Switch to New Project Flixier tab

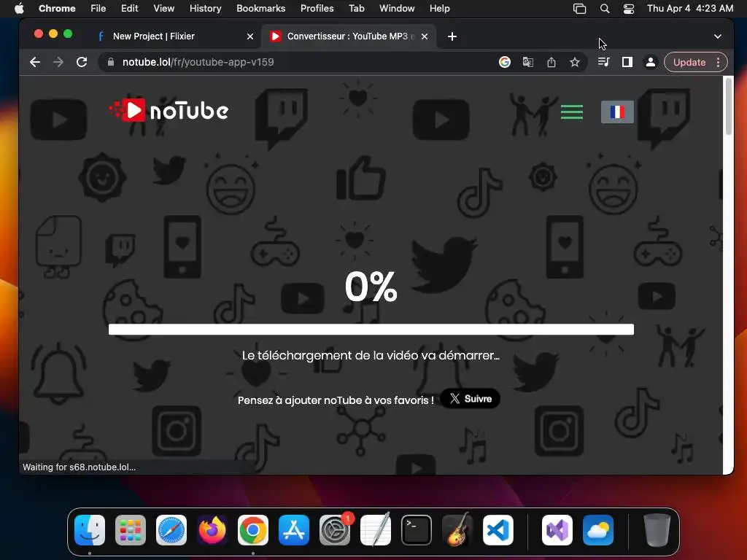pos(175,36)
